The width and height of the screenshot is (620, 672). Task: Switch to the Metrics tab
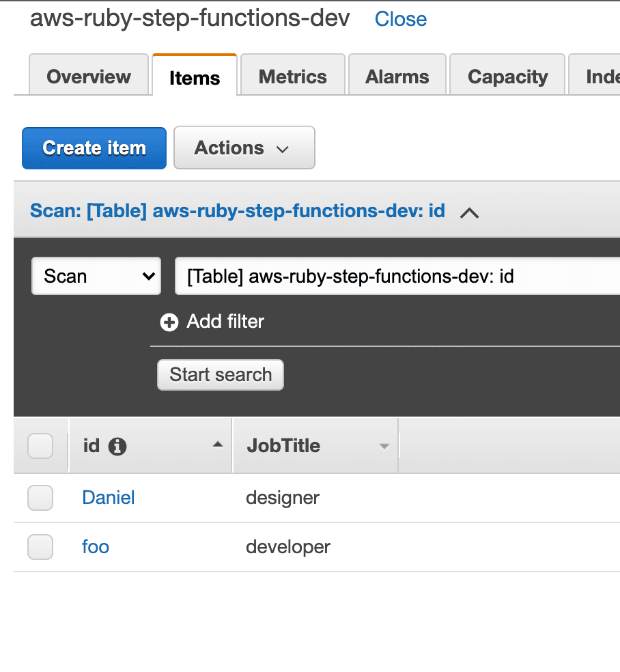pos(293,74)
